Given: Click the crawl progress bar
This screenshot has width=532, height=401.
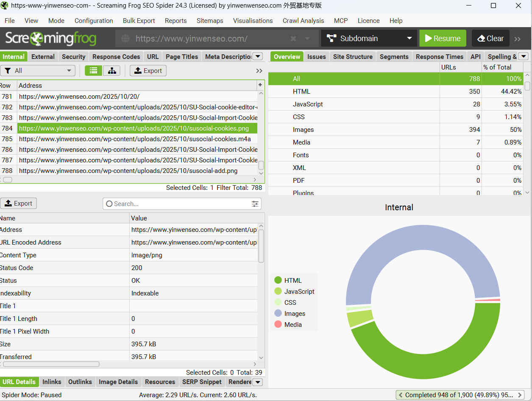Looking at the screenshot, I should pos(460,395).
